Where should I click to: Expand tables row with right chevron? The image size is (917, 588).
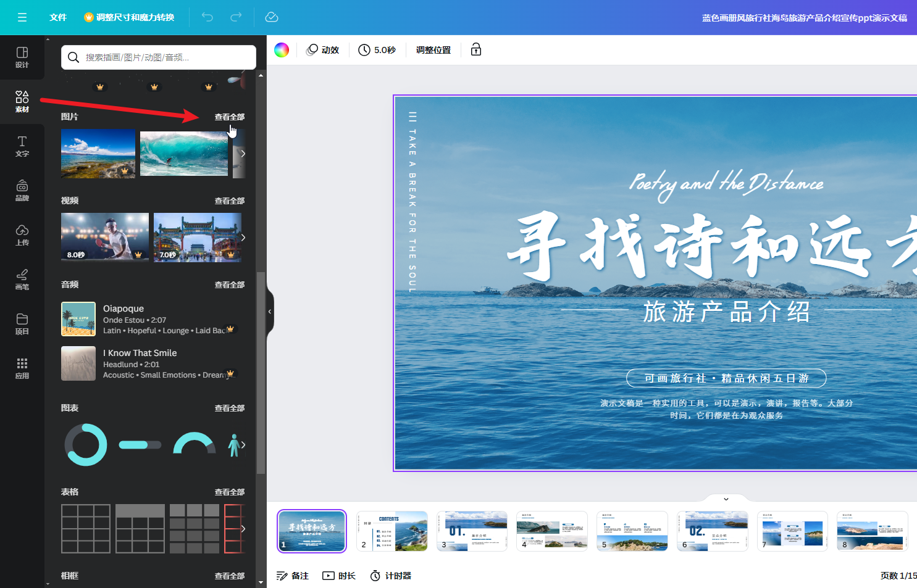[x=243, y=529]
